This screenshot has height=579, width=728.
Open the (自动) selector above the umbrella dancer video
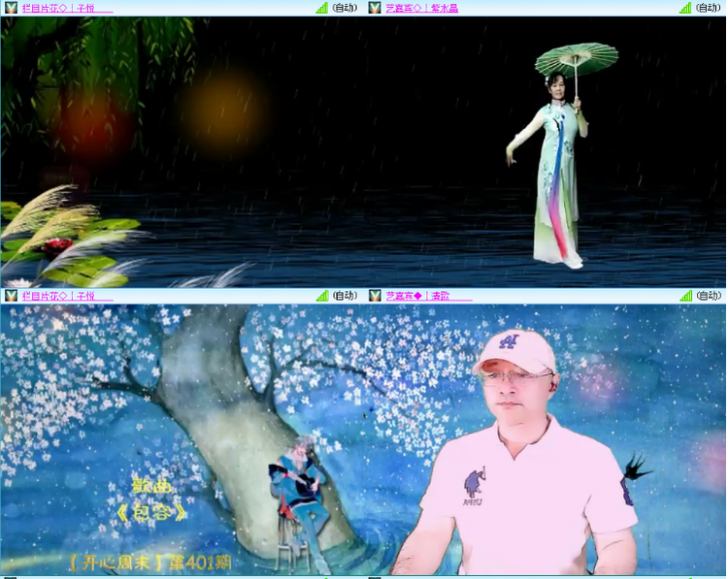click(709, 8)
